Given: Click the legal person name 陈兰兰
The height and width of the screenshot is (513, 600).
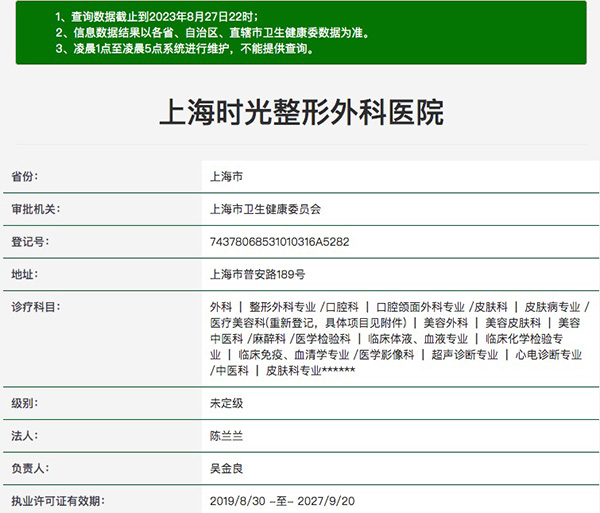Looking at the screenshot, I should point(227,436).
